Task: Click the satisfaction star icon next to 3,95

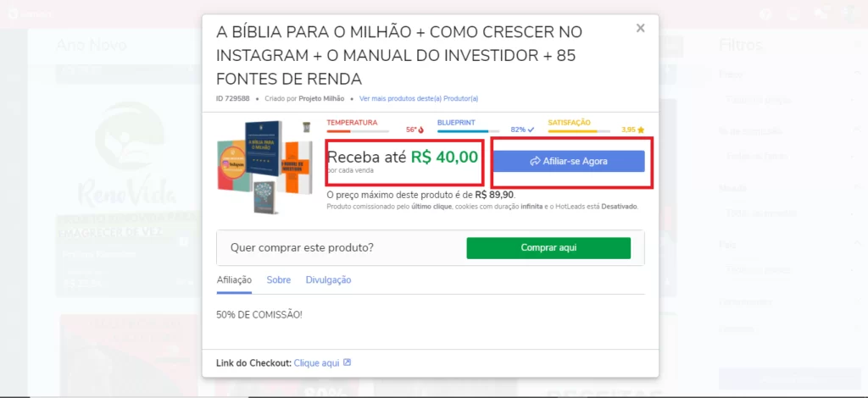Action: click(641, 130)
